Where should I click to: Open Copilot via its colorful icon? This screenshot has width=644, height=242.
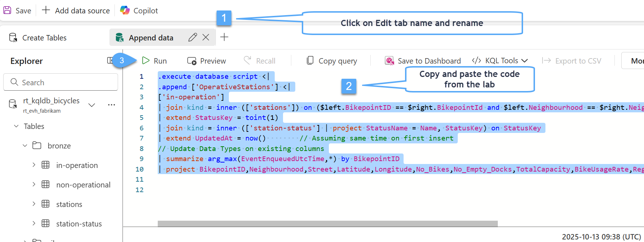tap(125, 10)
